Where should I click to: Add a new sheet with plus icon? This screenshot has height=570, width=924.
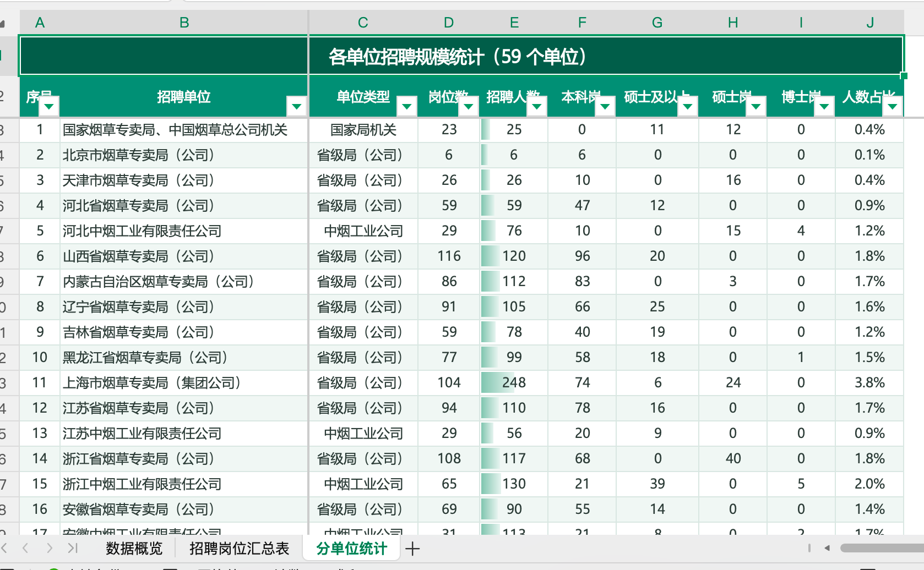coord(412,548)
